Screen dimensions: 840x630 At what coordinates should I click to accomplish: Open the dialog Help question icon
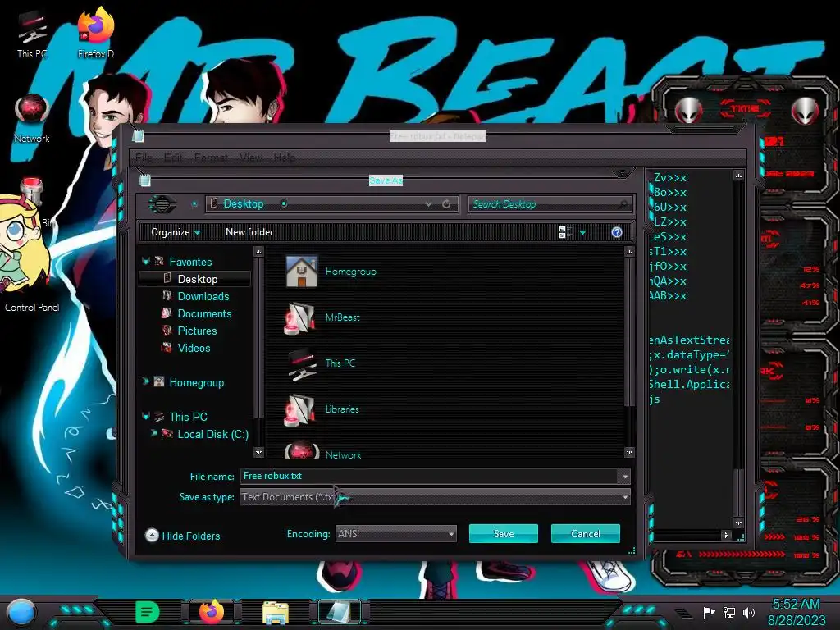pyautogui.click(x=617, y=232)
